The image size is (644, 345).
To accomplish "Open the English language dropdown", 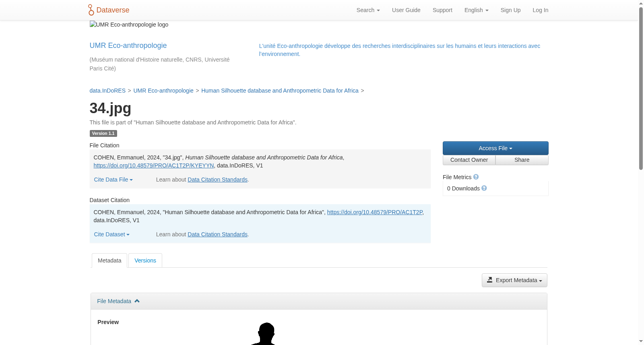I will point(477,10).
